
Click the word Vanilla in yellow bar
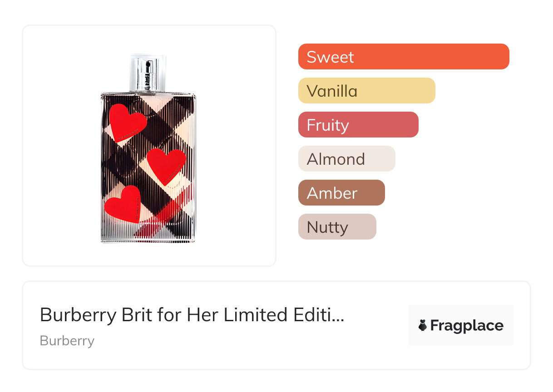click(332, 91)
